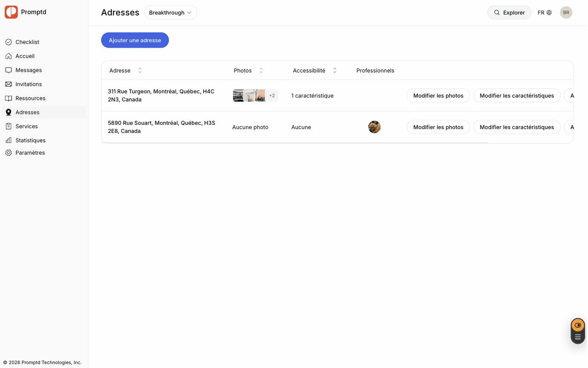The height and width of the screenshot is (368, 588).
Task: Click the Services clipboard icon
Action: [9, 126]
